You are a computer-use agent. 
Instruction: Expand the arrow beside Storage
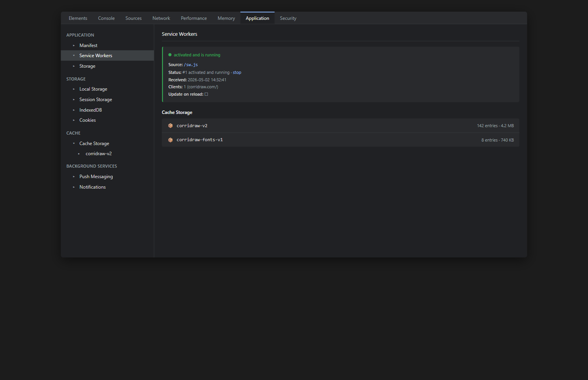74,66
